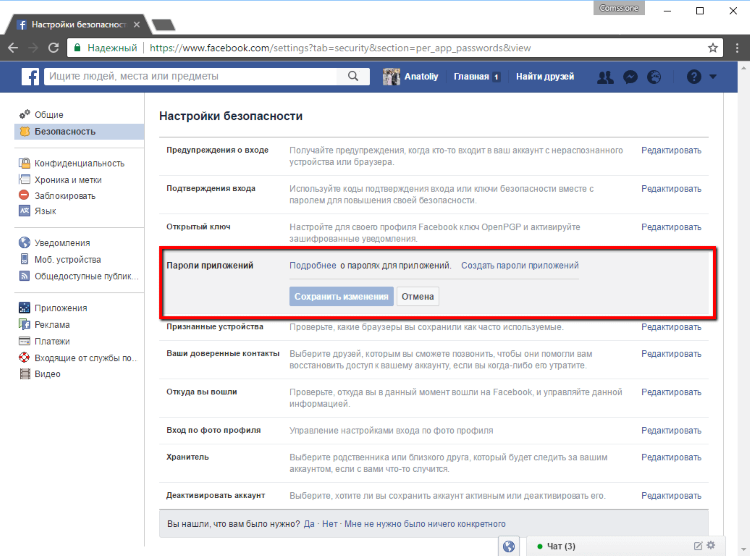Open a new tab next to Facebook tab
This screenshot has height=556, width=750.
[163, 25]
